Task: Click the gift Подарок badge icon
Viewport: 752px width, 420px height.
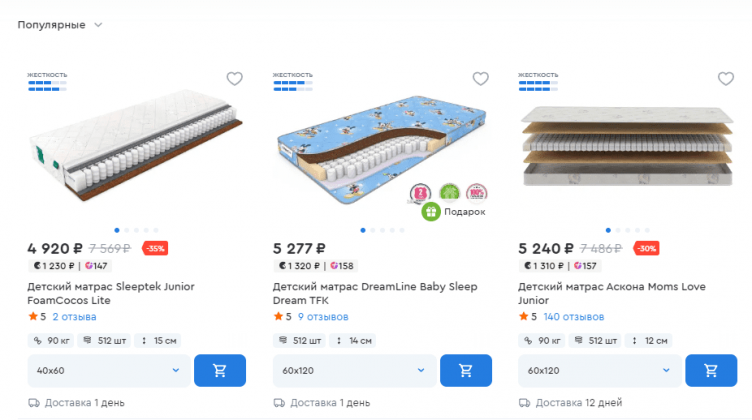Action: [x=431, y=212]
